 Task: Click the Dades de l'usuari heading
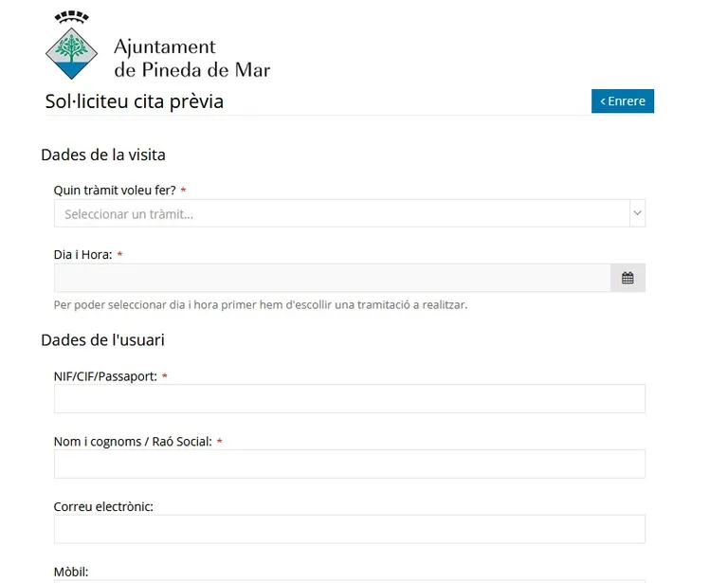tap(102, 340)
